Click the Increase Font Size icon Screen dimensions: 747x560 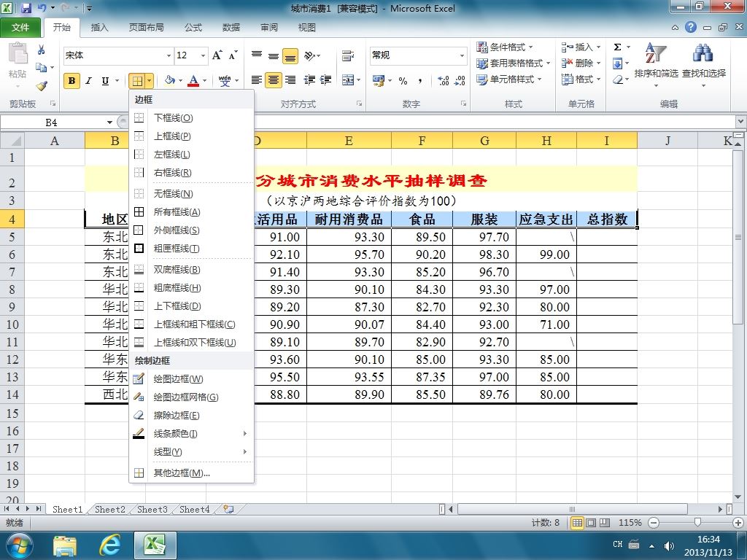(x=217, y=55)
